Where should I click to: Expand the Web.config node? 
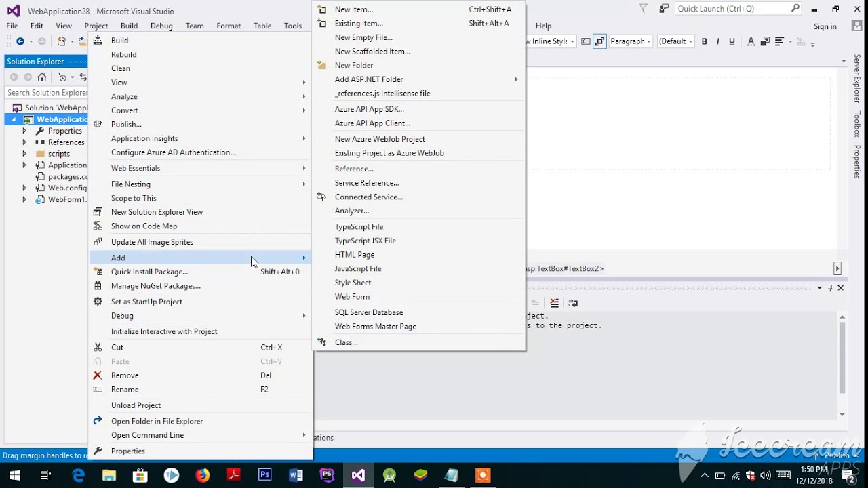point(24,188)
